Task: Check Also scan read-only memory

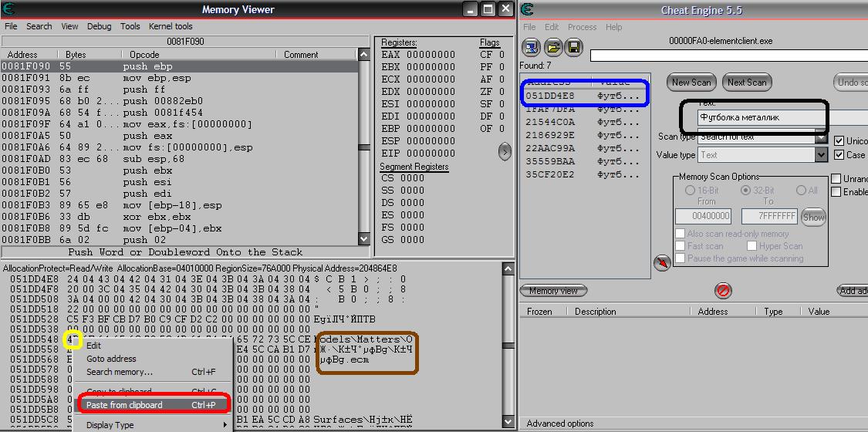Action: (x=681, y=234)
